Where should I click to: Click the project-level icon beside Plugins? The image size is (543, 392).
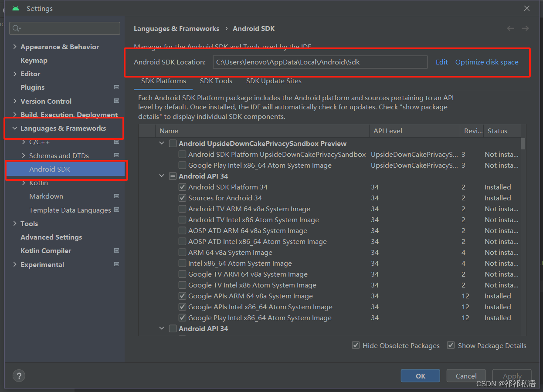click(x=116, y=87)
